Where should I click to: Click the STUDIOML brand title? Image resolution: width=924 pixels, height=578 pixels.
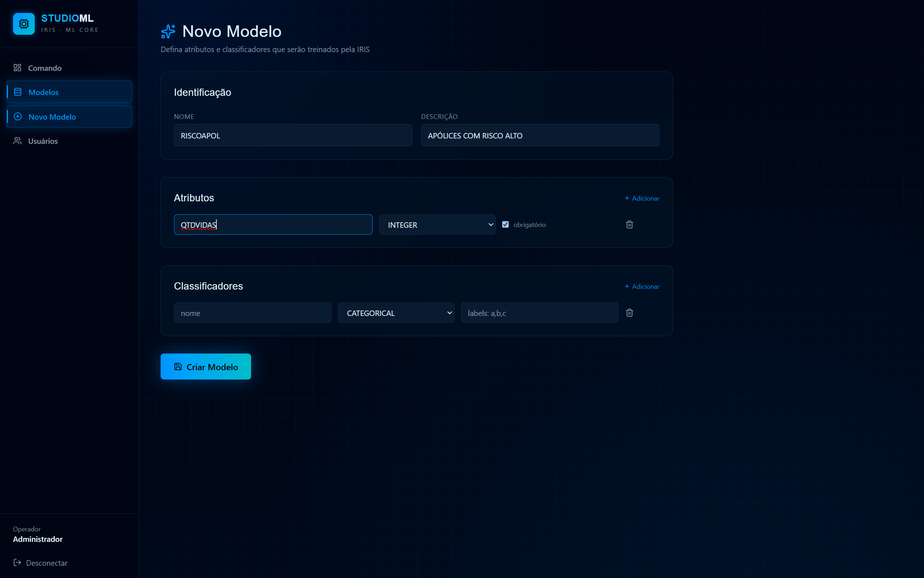(67, 18)
